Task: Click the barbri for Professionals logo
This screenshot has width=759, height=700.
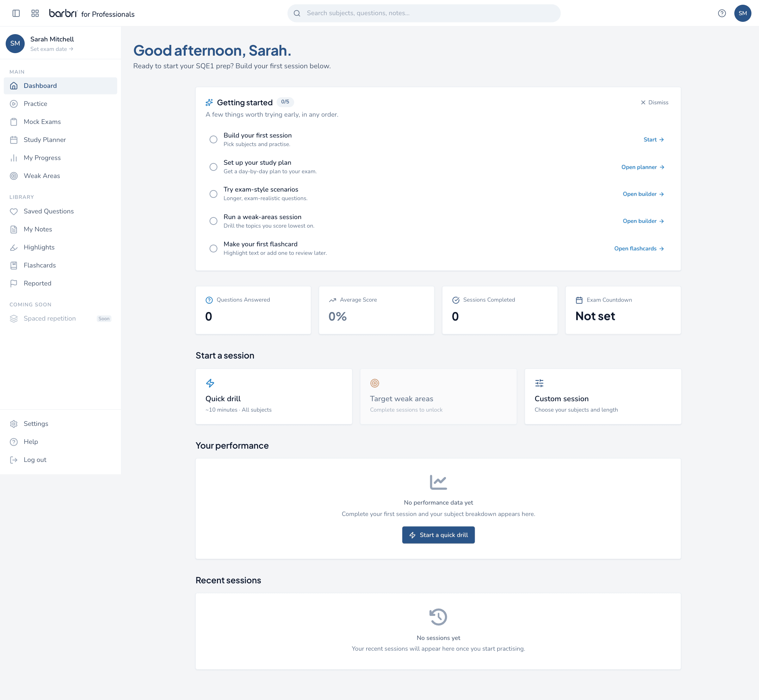Action: pyautogui.click(x=92, y=13)
